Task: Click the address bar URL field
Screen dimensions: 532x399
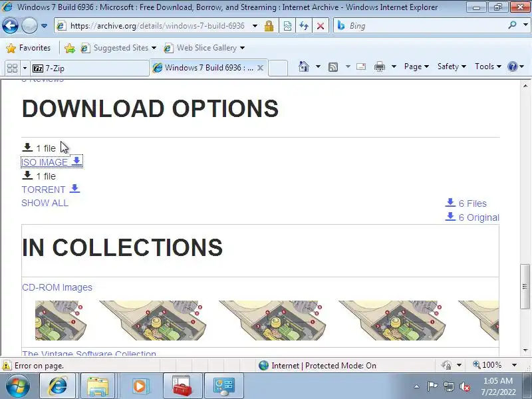Action: coord(157,26)
